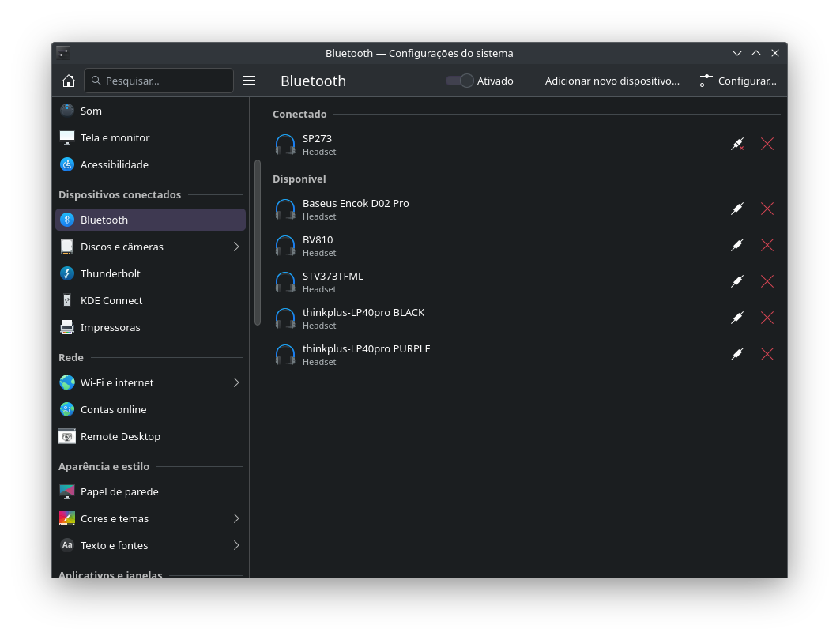The height and width of the screenshot is (640, 840).
Task: Remove thinkplus-LP40pro BLACK device
Action: click(x=767, y=318)
